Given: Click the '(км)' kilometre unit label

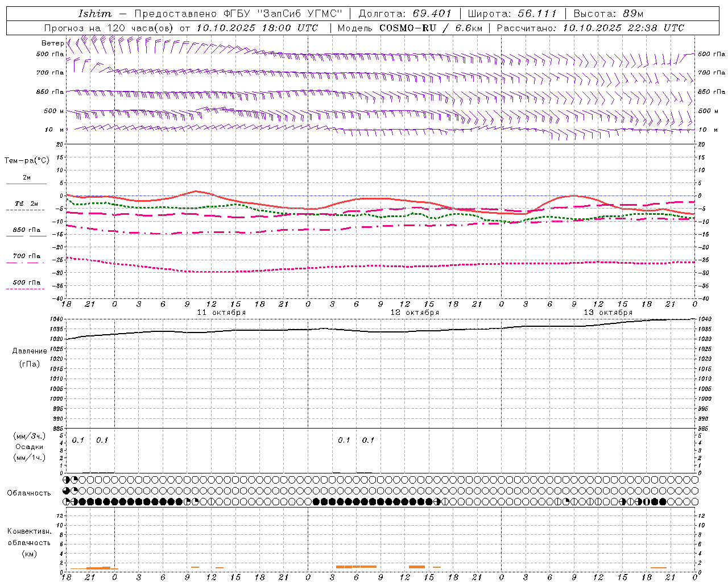Looking at the screenshot, I should pos(29,554).
